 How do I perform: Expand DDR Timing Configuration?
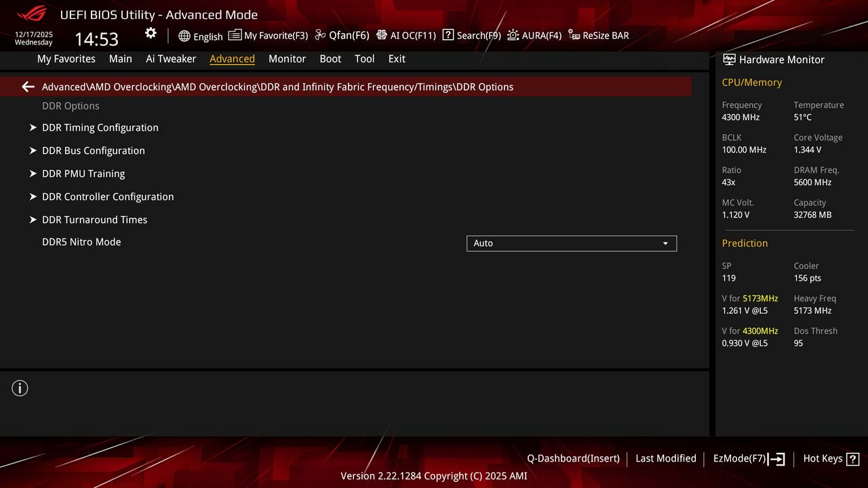click(x=100, y=127)
